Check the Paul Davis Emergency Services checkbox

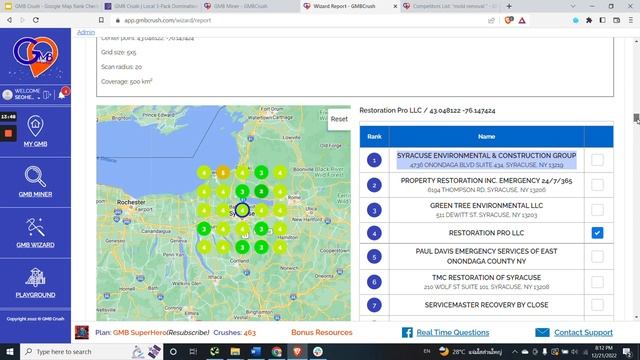597,256
